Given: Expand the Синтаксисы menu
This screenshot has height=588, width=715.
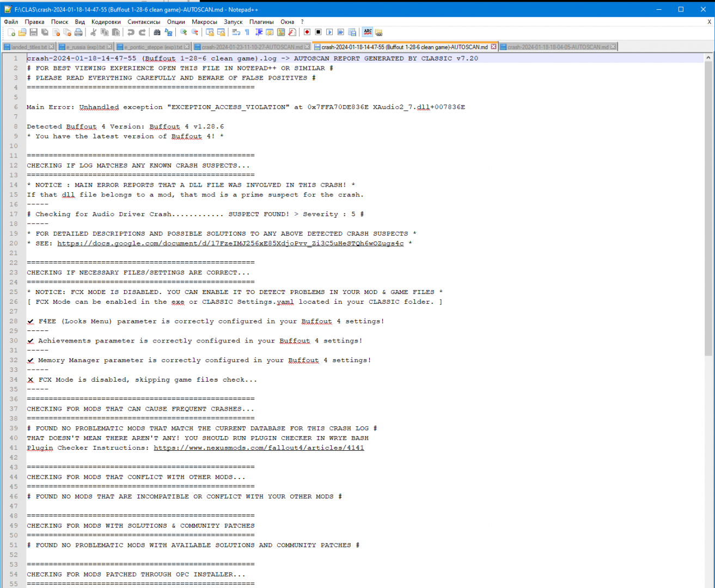Looking at the screenshot, I should point(144,22).
